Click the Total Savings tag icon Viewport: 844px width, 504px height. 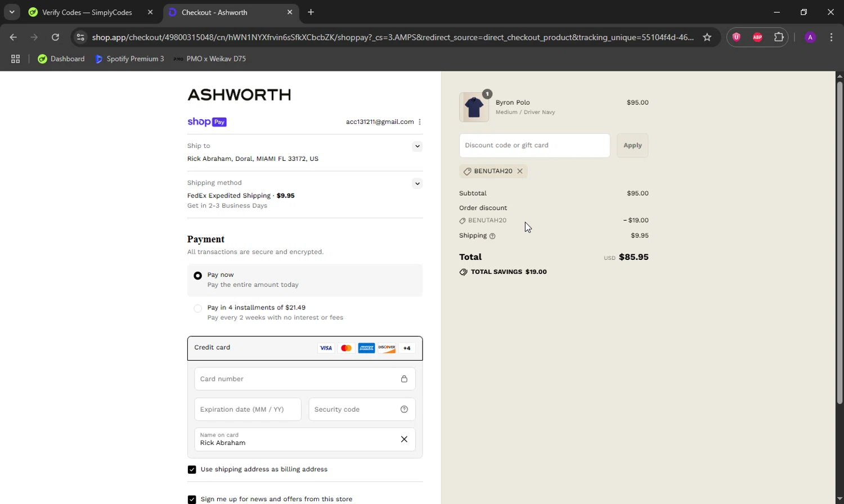point(463,272)
